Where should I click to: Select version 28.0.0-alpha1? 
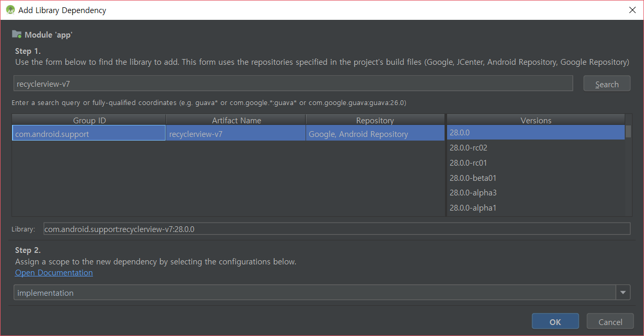536,208
